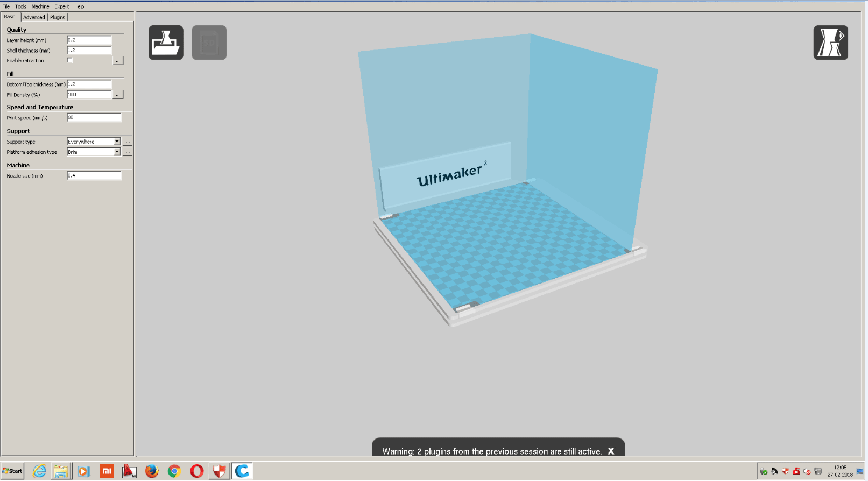Click the Fill section heading
The width and height of the screenshot is (868, 481).
pos(10,74)
